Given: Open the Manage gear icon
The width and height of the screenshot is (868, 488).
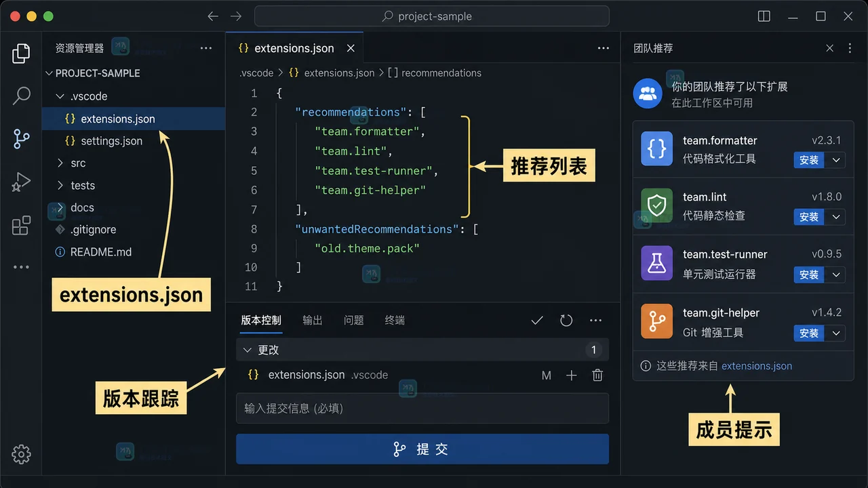Looking at the screenshot, I should click(x=21, y=454).
